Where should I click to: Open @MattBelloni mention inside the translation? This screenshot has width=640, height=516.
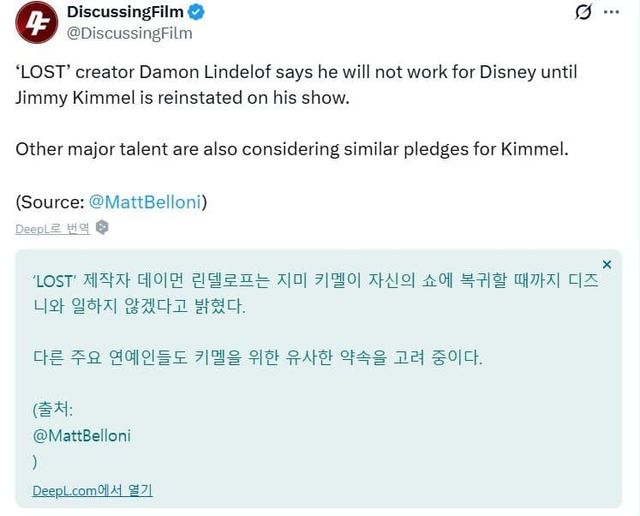pyautogui.click(x=82, y=435)
